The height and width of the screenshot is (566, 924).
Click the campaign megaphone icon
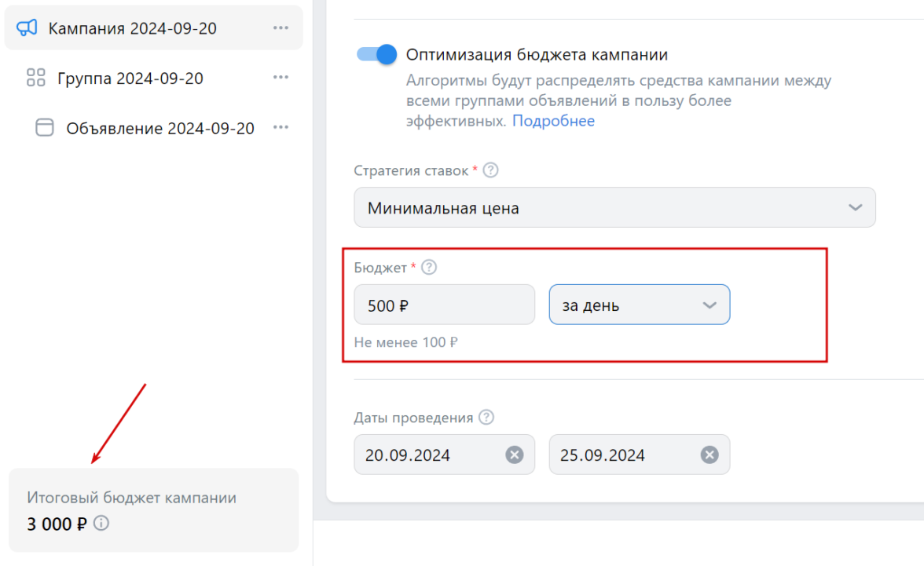coord(27,28)
